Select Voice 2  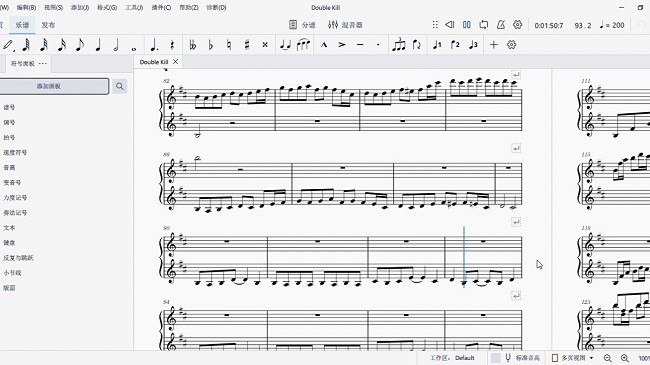click(455, 45)
